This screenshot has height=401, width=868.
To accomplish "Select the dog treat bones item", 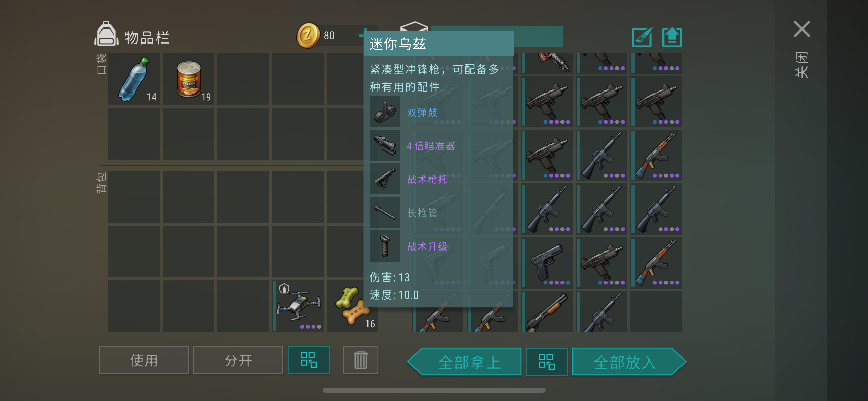I will (352, 306).
